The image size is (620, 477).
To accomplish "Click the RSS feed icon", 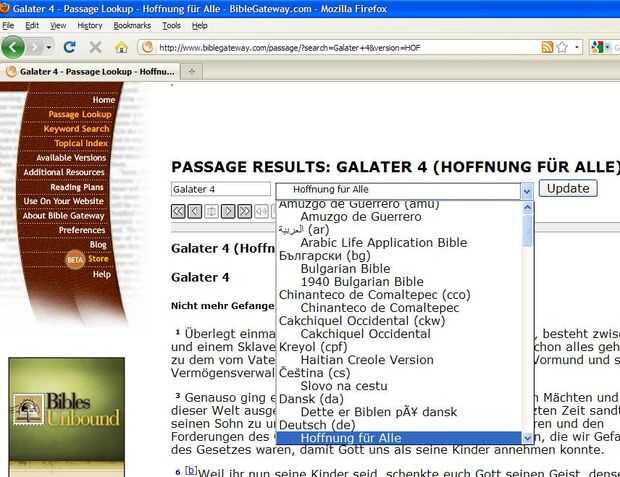I will (x=547, y=47).
